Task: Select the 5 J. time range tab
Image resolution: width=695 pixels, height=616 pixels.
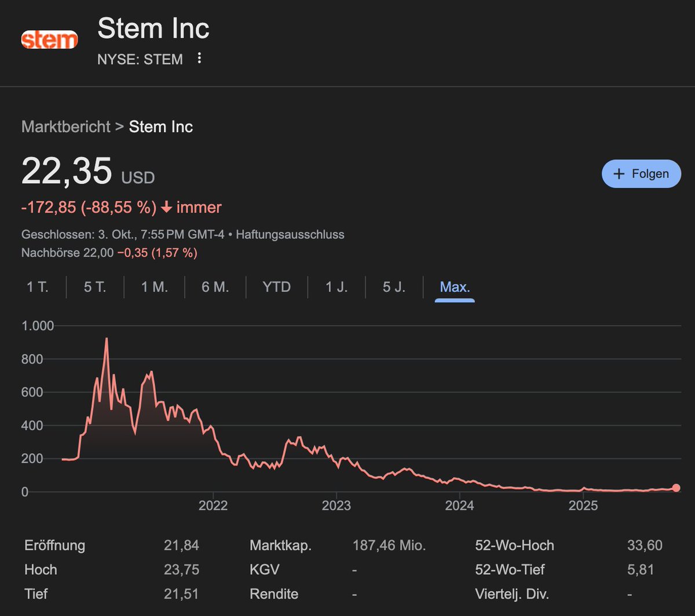Action: tap(394, 287)
